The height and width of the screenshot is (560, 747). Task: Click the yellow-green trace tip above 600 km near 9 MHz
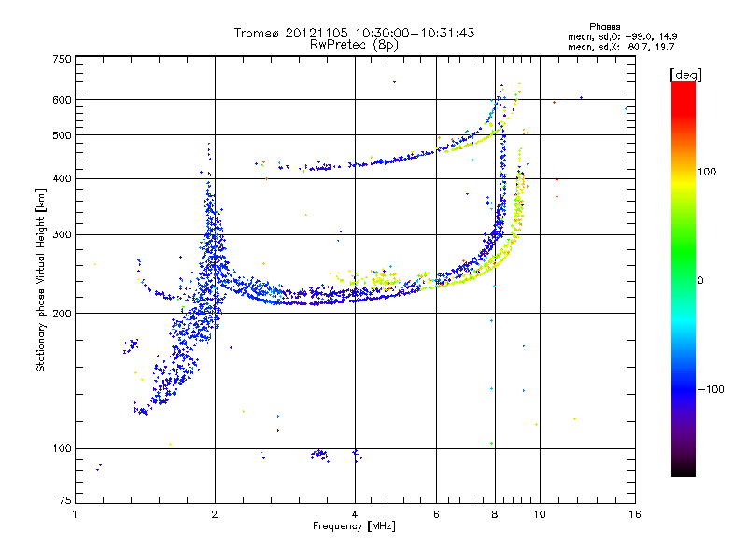pos(518,91)
